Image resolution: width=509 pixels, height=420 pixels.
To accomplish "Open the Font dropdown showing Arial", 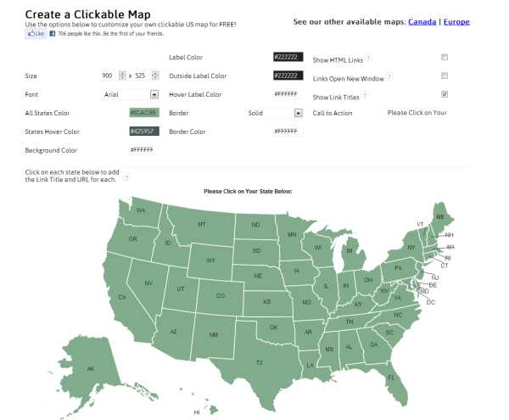I will pyautogui.click(x=131, y=94).
